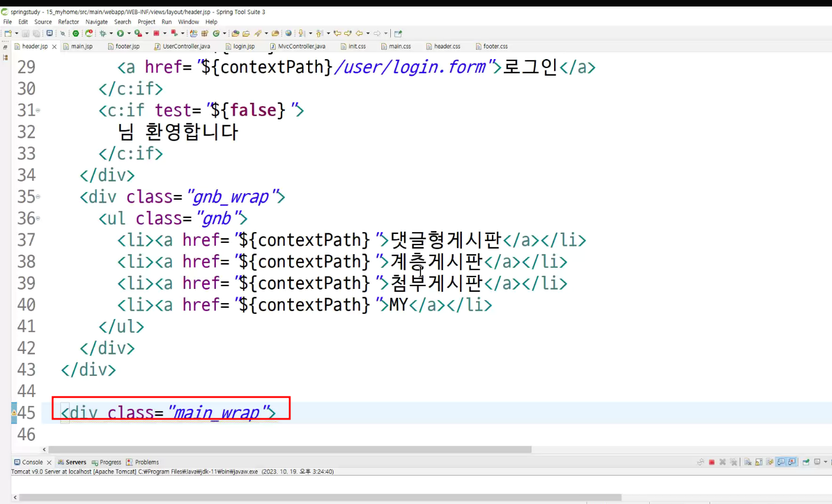Switch to the init.css editor tab

click(353, 46)
